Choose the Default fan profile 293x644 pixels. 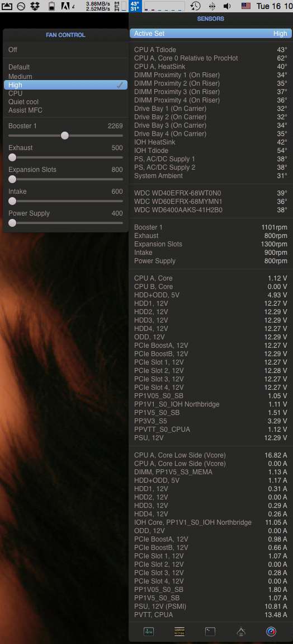(x=65, y=67)
